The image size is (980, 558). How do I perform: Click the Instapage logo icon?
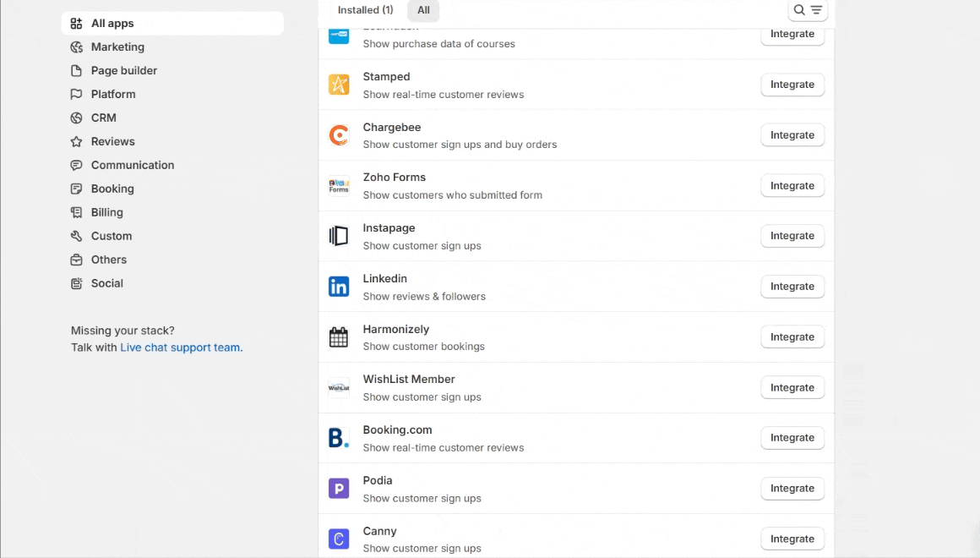339,236
